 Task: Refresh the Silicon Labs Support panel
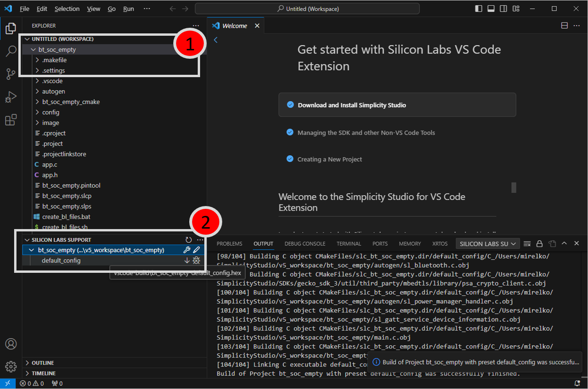pyautogui.click(x=188, y=240)
